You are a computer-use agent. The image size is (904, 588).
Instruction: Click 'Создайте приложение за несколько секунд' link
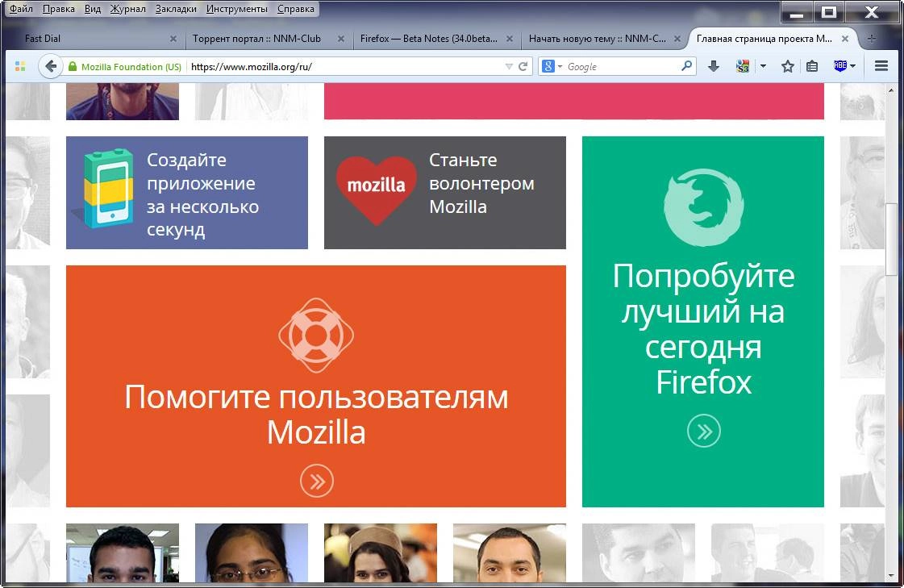coord(203,194)
